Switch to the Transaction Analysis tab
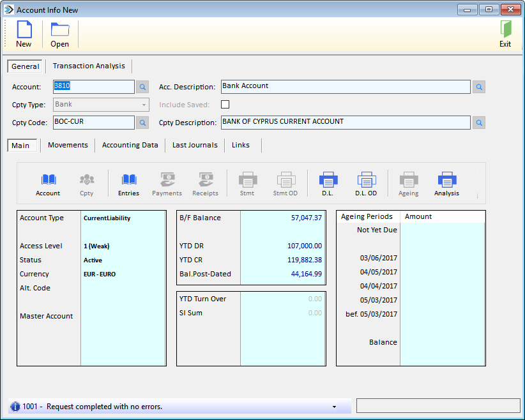The height and width of the screenshot is (420, 525). click(x=89, y=66)
